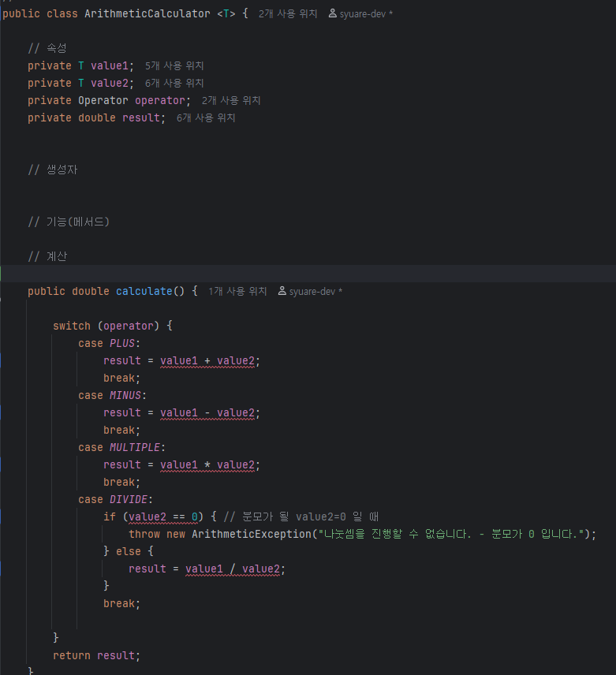Click the 'case MINUS:' label
The width and height of the screenshot is (616, 675).
pyautogui.click(x=112, y=396)
